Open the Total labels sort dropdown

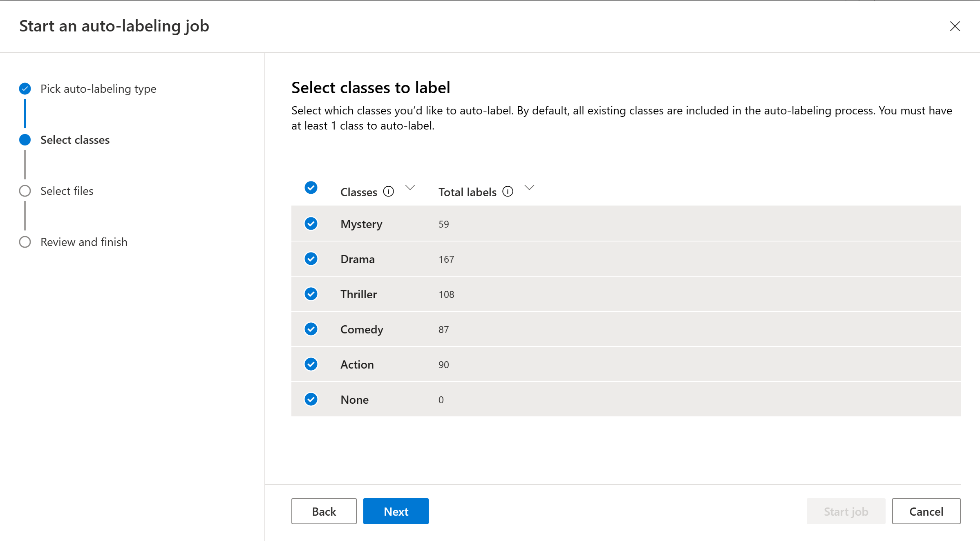(529, 189)
